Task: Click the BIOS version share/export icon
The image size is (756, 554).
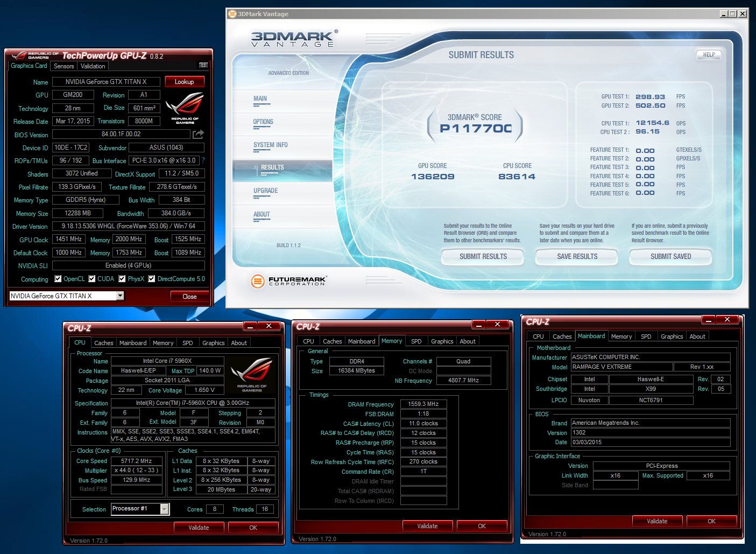Action: 198,134
